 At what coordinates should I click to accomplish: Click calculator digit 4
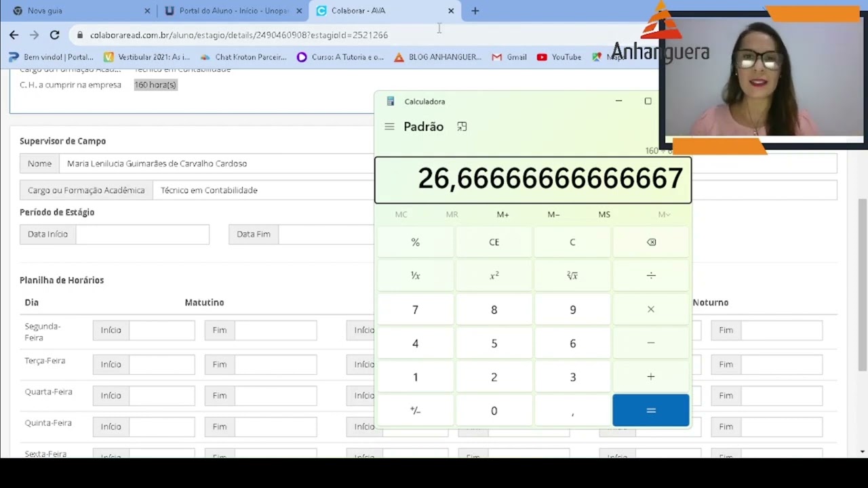point(416,343)
